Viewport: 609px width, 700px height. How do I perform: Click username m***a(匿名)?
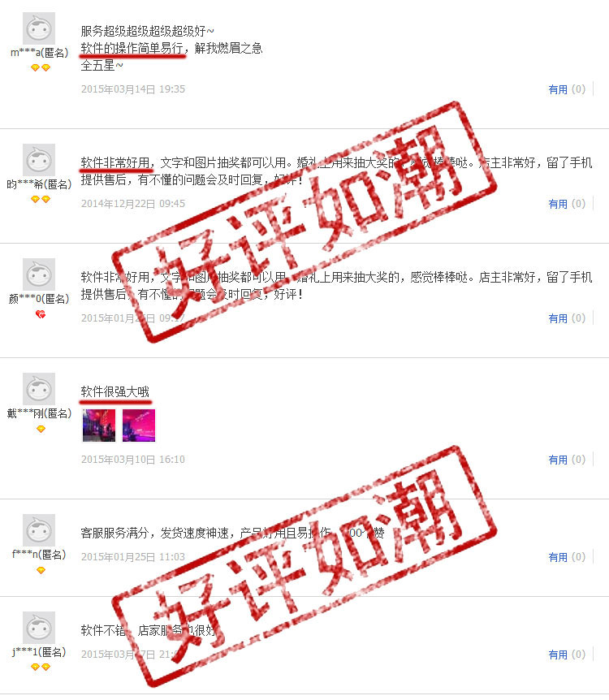coord(39,53)
